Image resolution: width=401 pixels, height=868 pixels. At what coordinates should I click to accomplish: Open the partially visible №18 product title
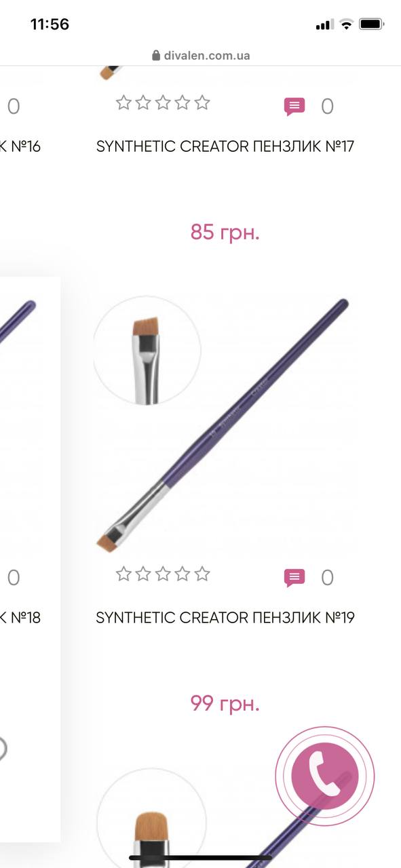(20, 618)
